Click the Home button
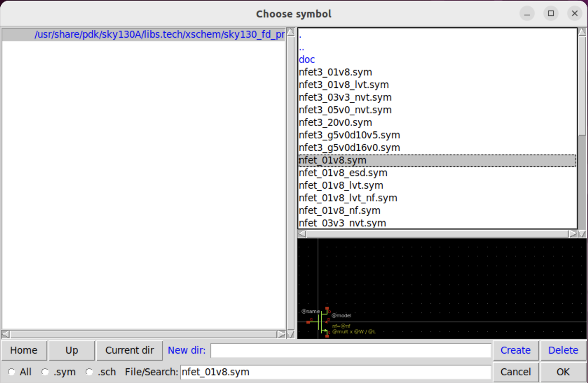The width and height of the screenshot is (588, 383). point(24,350)
